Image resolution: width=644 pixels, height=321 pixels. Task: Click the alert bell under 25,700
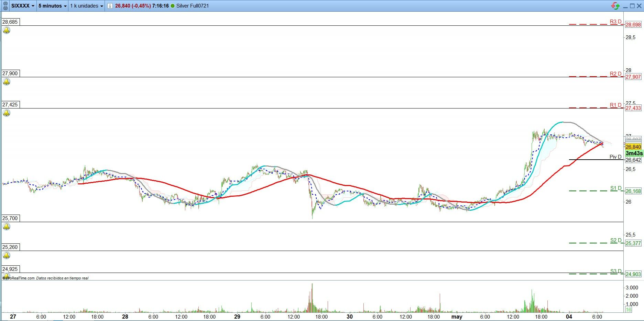[x=7, y=227]
